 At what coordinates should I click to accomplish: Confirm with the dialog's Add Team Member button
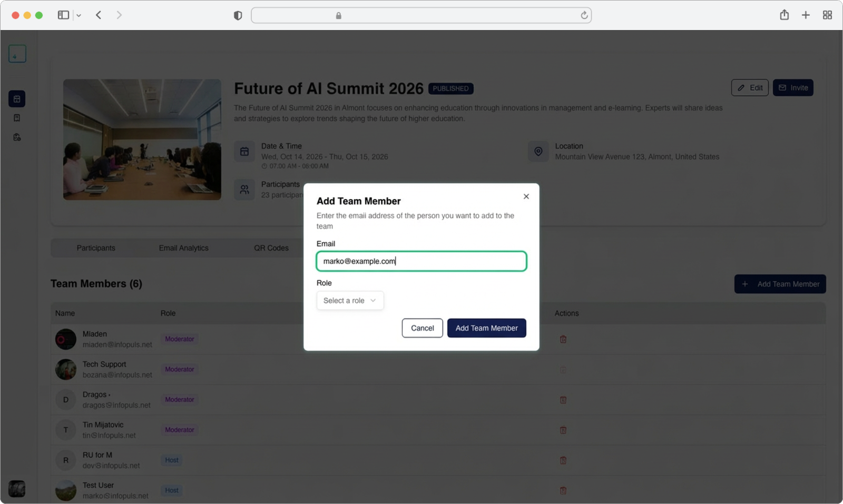486,328
